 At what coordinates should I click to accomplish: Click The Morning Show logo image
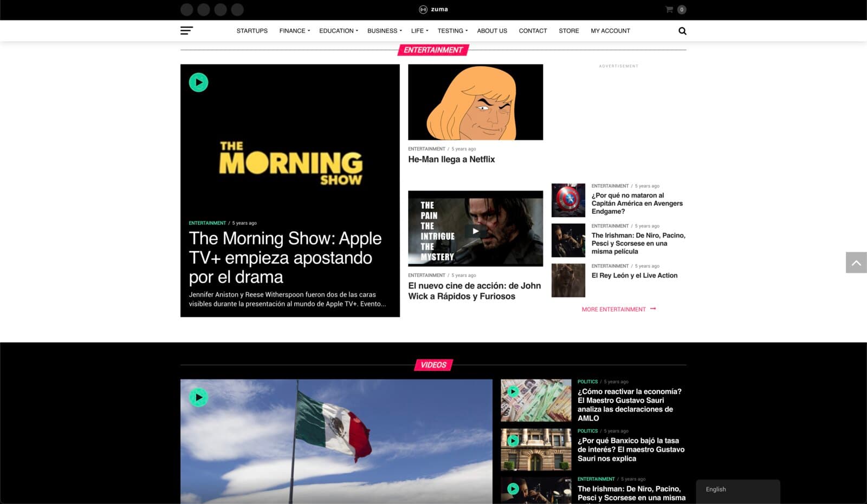coord(290,163)
